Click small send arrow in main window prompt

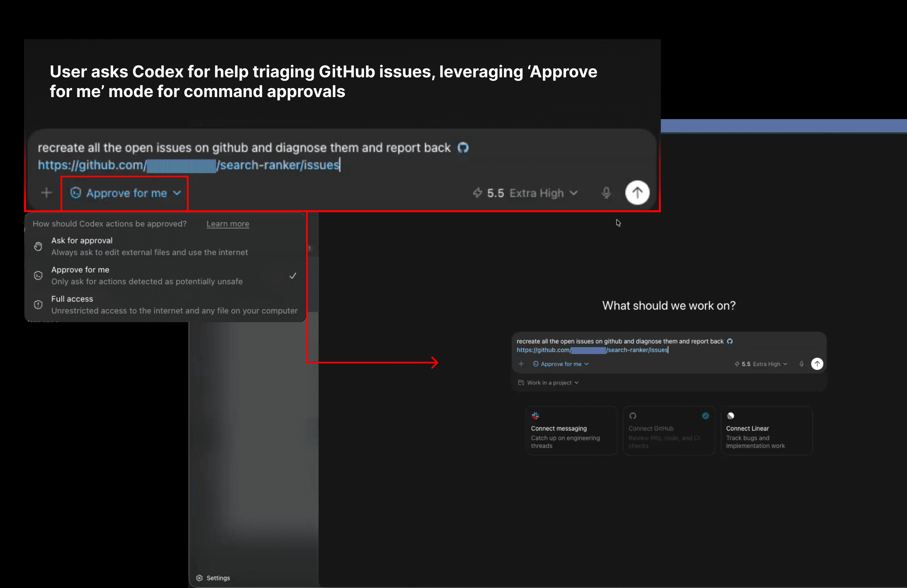coord(817,364)
